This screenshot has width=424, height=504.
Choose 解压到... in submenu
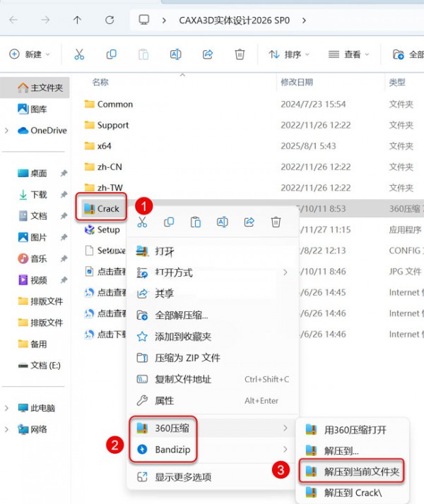352,450
